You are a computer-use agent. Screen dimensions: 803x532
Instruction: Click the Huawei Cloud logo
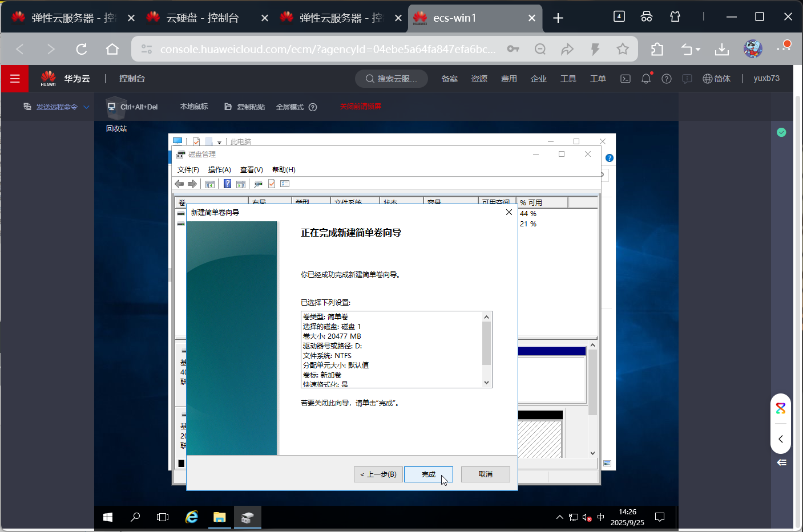(x=49, y=79)
